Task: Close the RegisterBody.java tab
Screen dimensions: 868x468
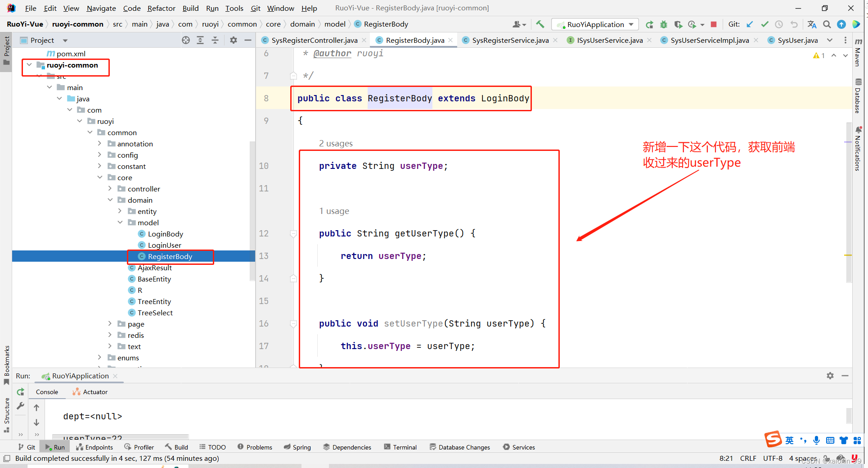Action: 450,40
